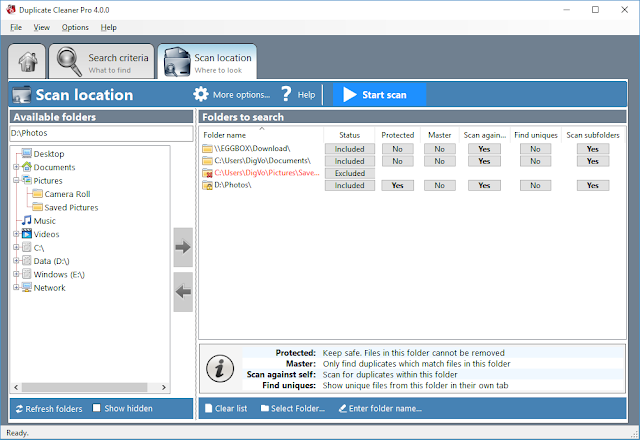Click the Clear list button
640x440 pixels.
pyautogui.click(x=226, y=409)
